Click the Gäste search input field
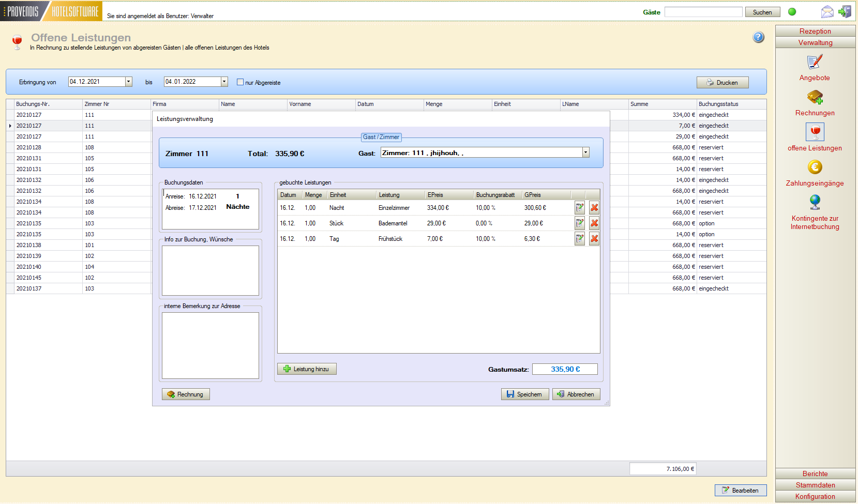This screenshot has height=504, width=858. pyautogui.click(x=703, y=12)
